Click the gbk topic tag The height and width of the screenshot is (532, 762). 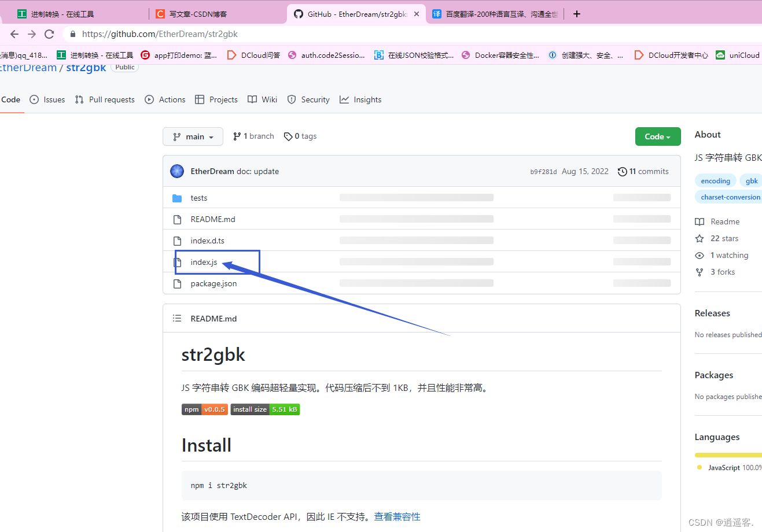(752, 181)
